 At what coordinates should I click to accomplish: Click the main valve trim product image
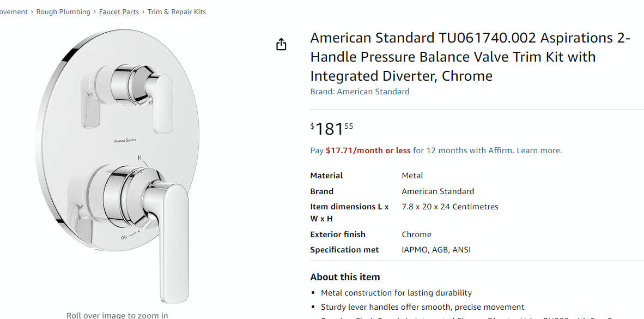coord(119,166)
